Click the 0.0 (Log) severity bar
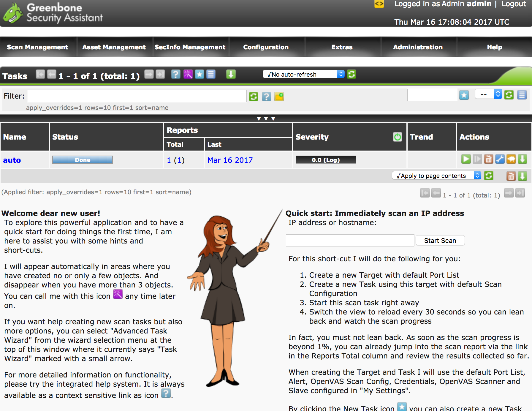 pyautogui.click(x=326, y=160)
